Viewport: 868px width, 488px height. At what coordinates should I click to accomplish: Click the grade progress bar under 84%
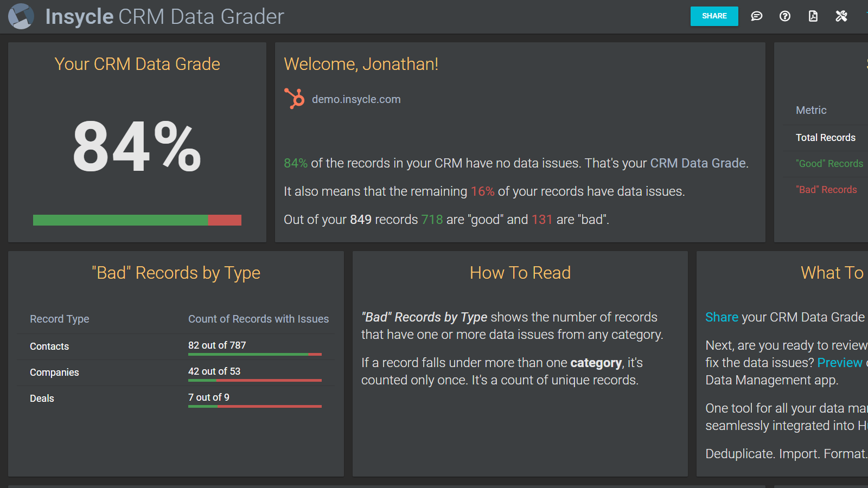137,220
